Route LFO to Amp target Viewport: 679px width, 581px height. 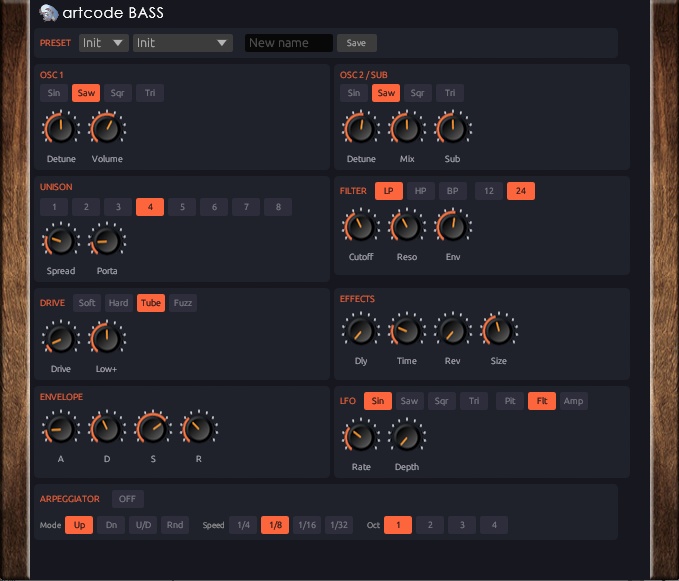point(574,401)
